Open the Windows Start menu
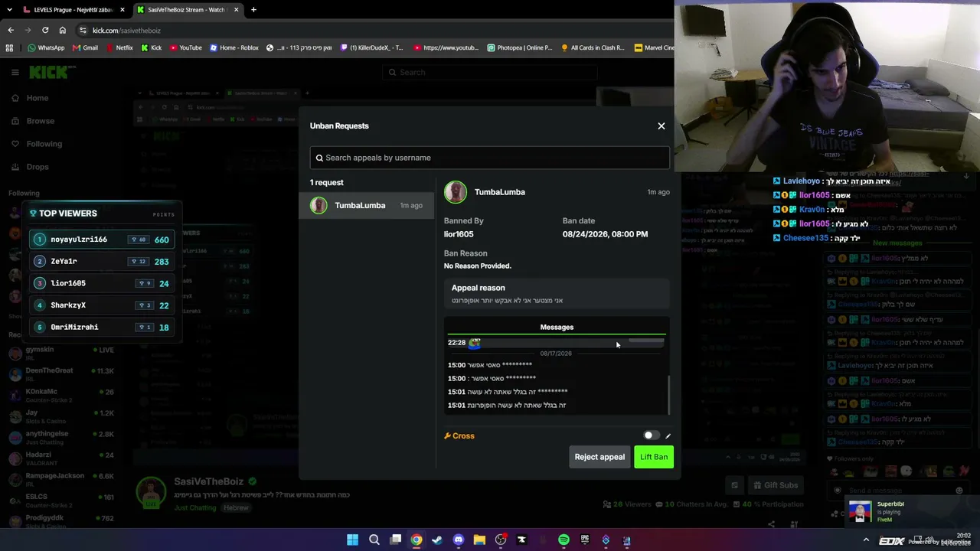Image resolution: width=980 pixels, height=551 pixels. tap(352, 540)
